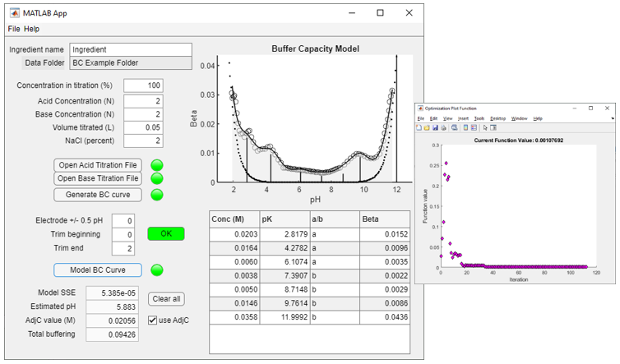Open the Help menu in MATLAB App
Screen dimensions: 620x364
tap(31, 29)
